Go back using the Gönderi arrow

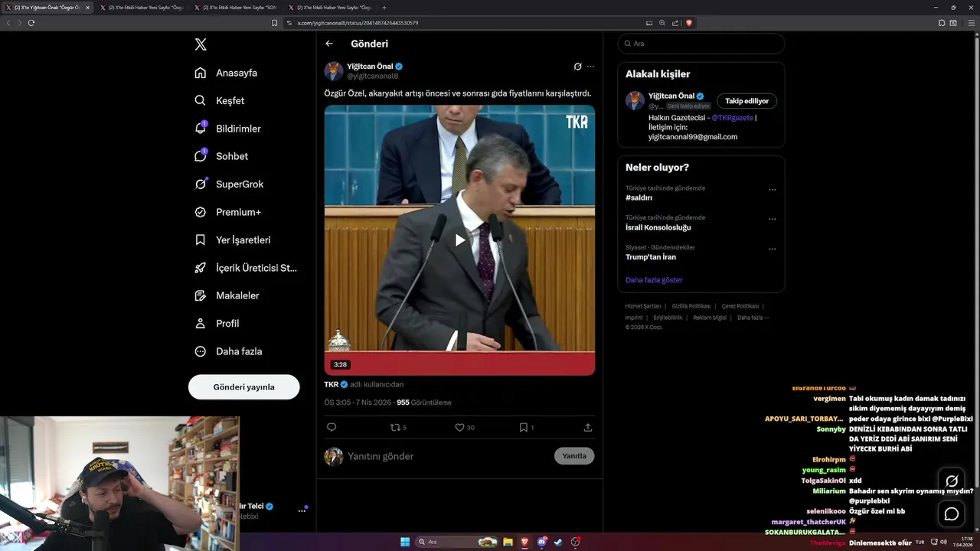click(x=329, y=44)
